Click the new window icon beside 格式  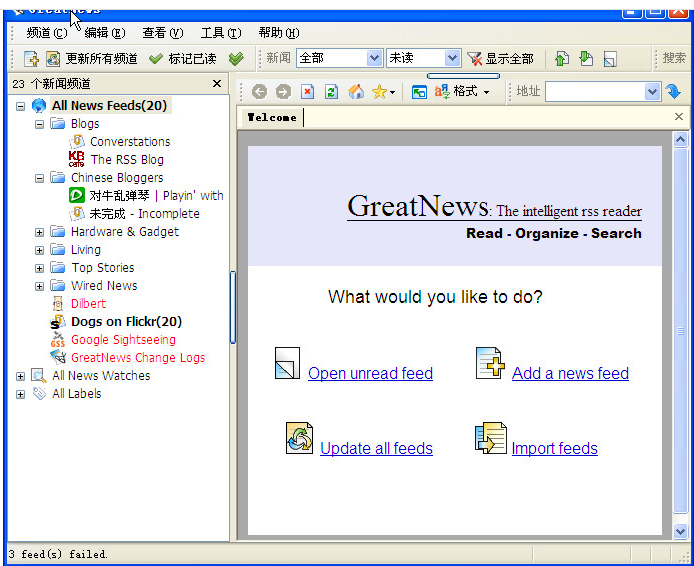coord(419,92)
